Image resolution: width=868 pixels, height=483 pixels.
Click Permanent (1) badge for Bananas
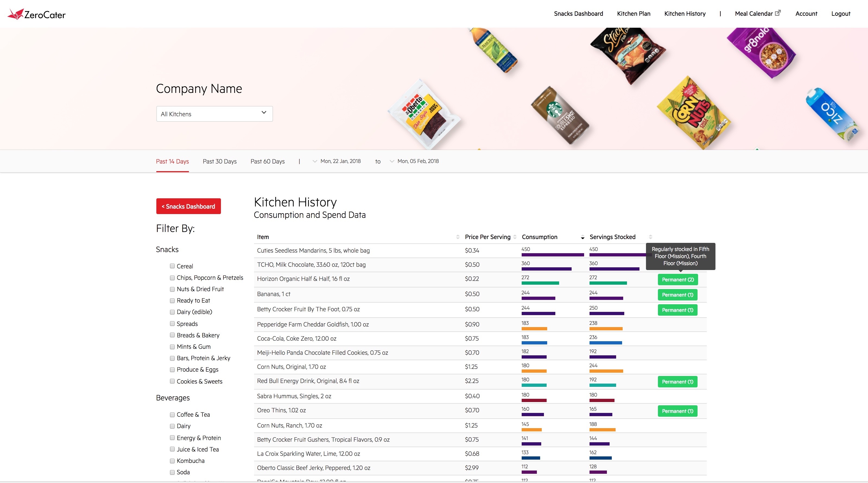point(677,294)
